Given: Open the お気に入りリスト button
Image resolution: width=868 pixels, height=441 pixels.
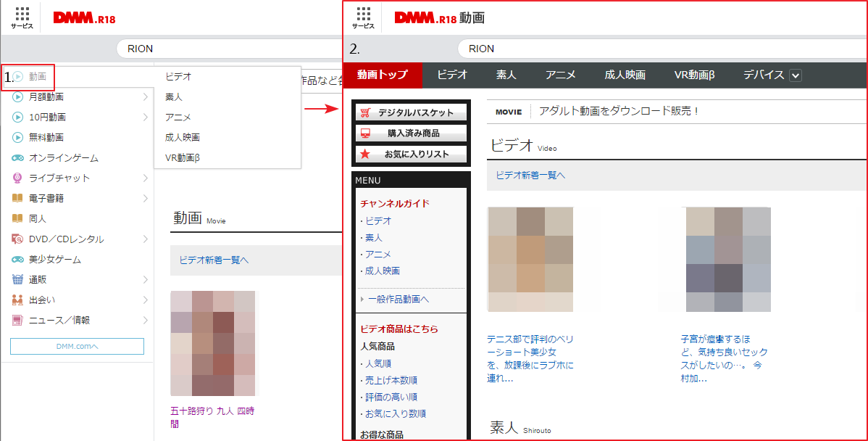Looking at the screenshot, I should pos(412,154).
